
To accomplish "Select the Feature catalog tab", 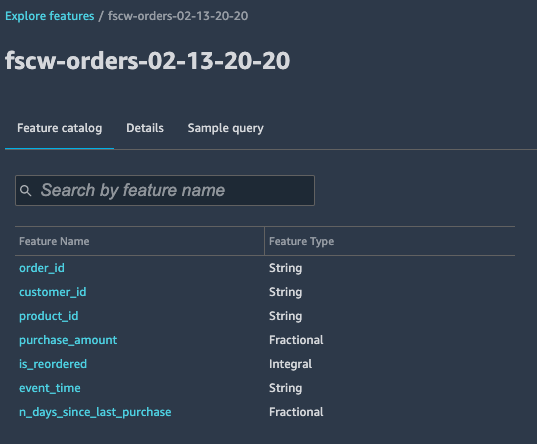I will [x=60, y=128].
